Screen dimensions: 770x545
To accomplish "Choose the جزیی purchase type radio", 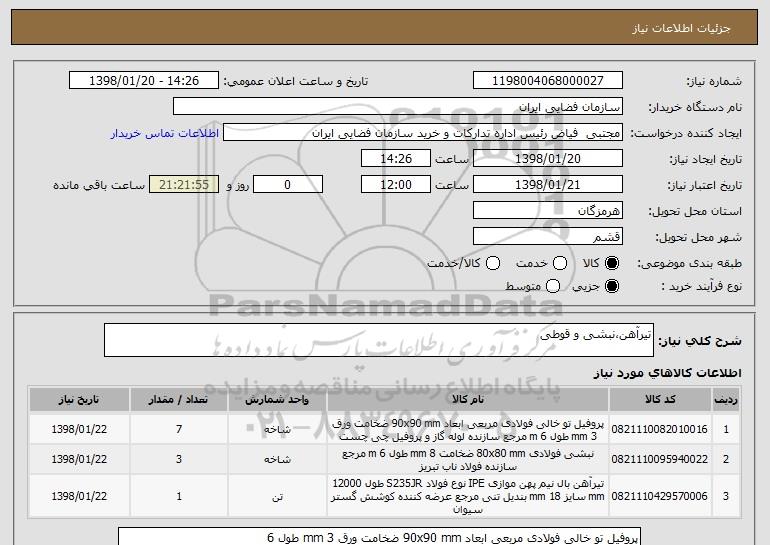I will pos(612,286).
